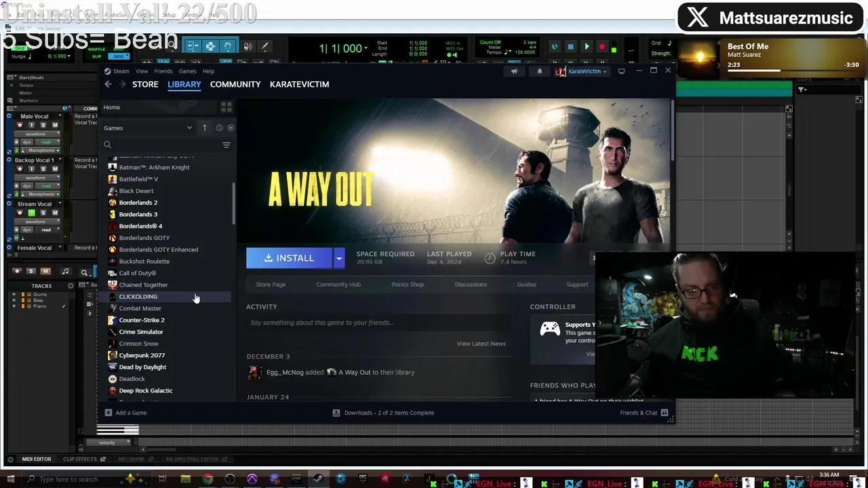This screenshot has width=868, height=488.
Task: Click the library sort ascending arrow icon
Action: [204, 127]
